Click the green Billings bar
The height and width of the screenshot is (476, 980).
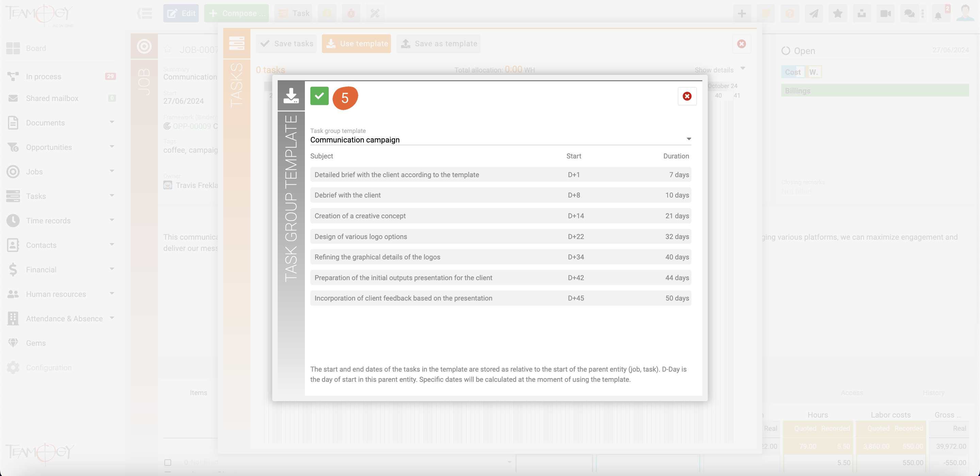(x=875, y=90)
